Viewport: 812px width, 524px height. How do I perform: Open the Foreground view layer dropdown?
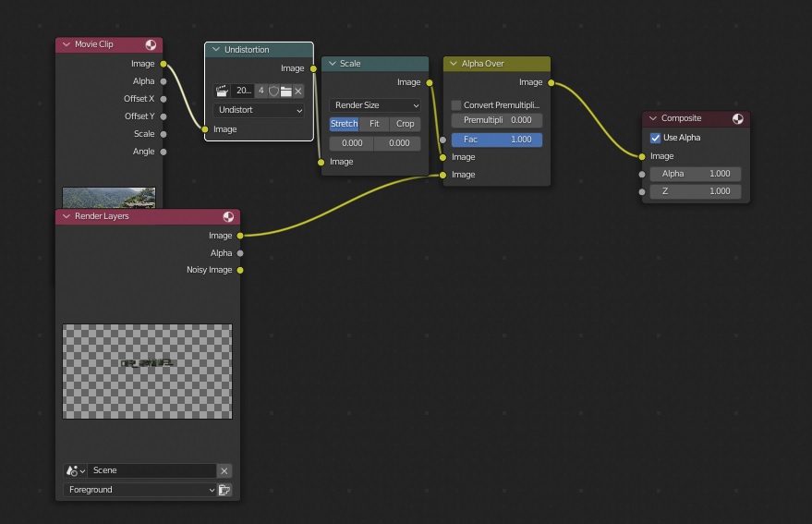coord(139,490)
